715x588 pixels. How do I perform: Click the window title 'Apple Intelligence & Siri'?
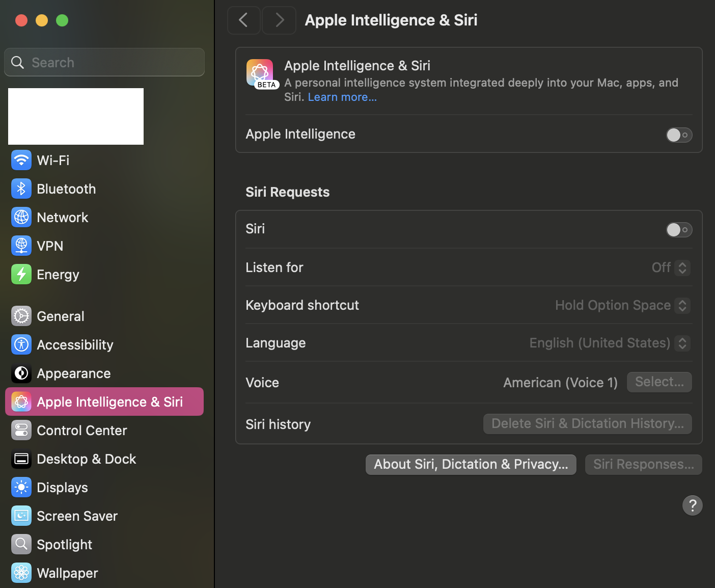(x=391, y=20)
